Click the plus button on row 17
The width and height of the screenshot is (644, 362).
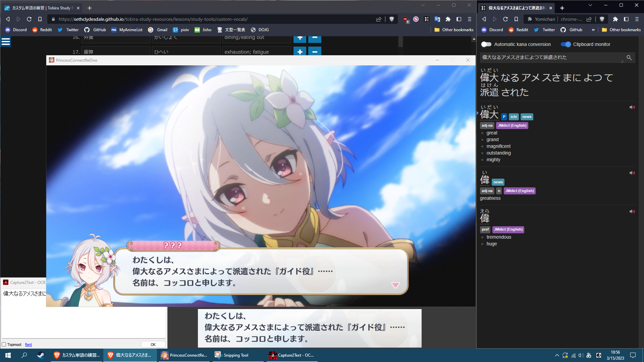[300, 52]
